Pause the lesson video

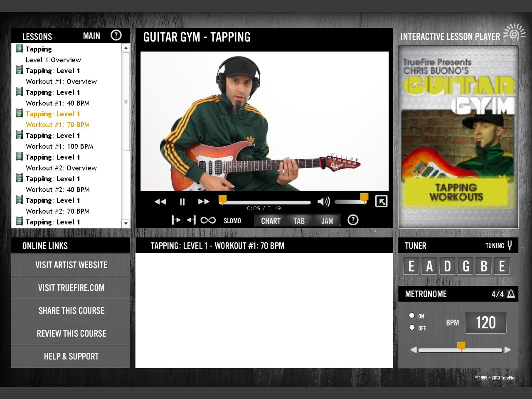point(182,202)
